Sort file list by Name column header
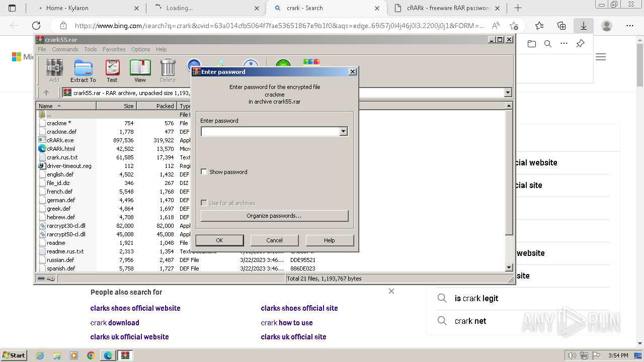The height and width of the screenshot is (362, 644). pos(66,106)
